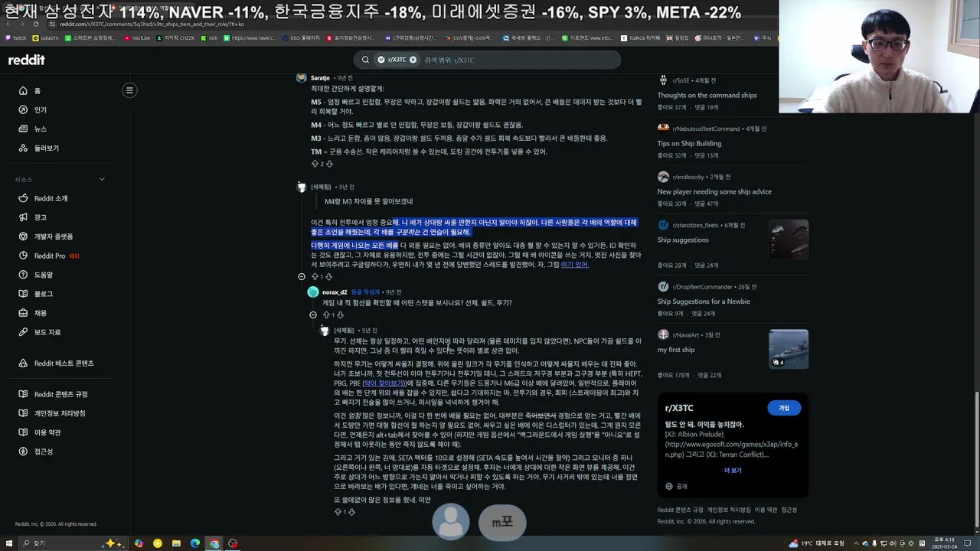Expand description with 더 보기

click(733, 470)
